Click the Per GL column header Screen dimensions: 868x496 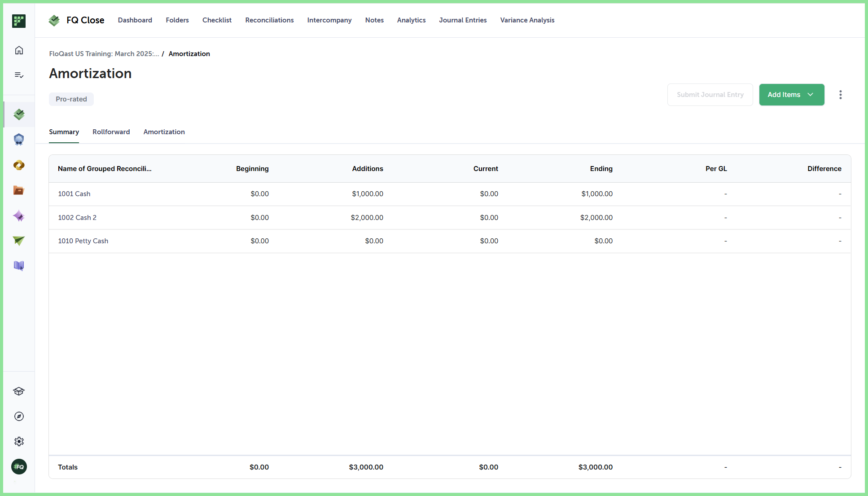(x=716, y=169)
